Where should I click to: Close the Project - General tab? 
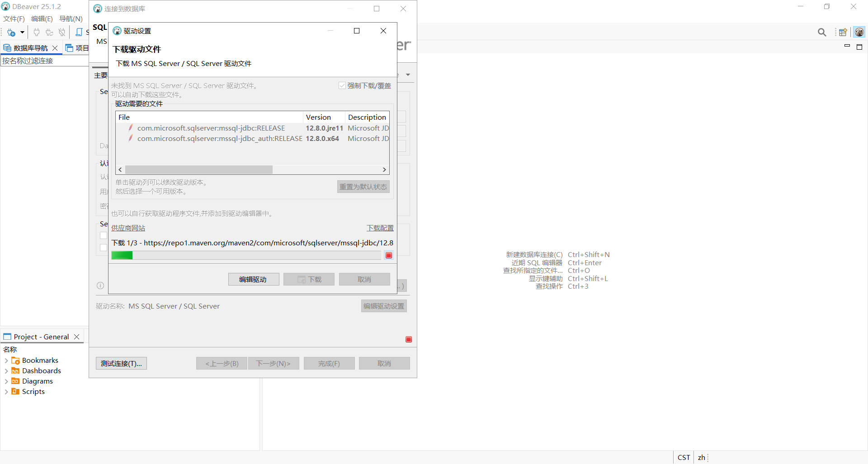pyautogui.click(x=77, y=337)
